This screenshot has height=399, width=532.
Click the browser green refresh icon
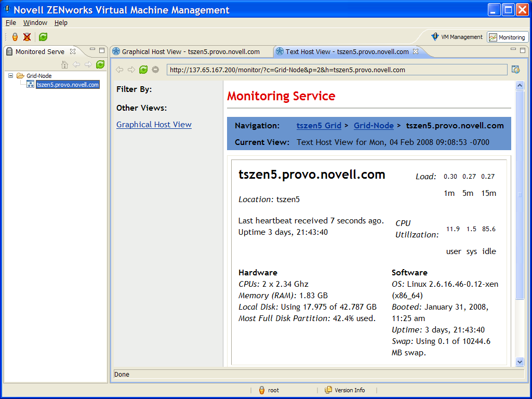(143, 70)
